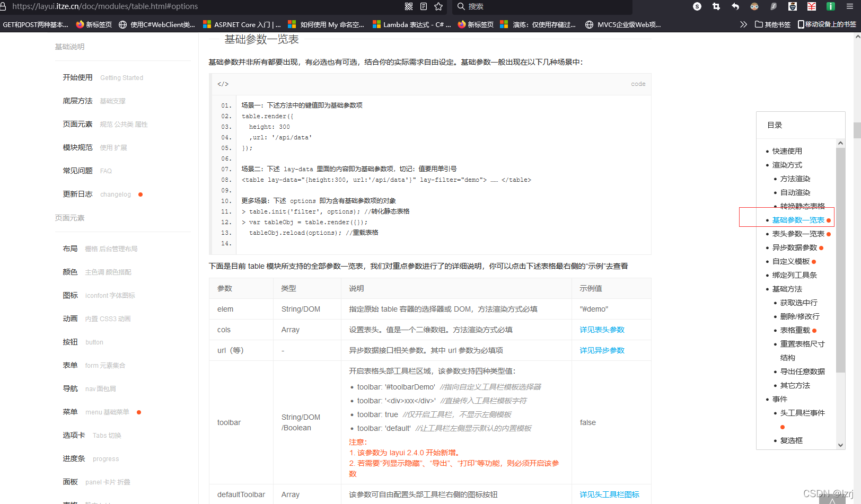Open sidebar item 图标 iconfont

[99, 295]
